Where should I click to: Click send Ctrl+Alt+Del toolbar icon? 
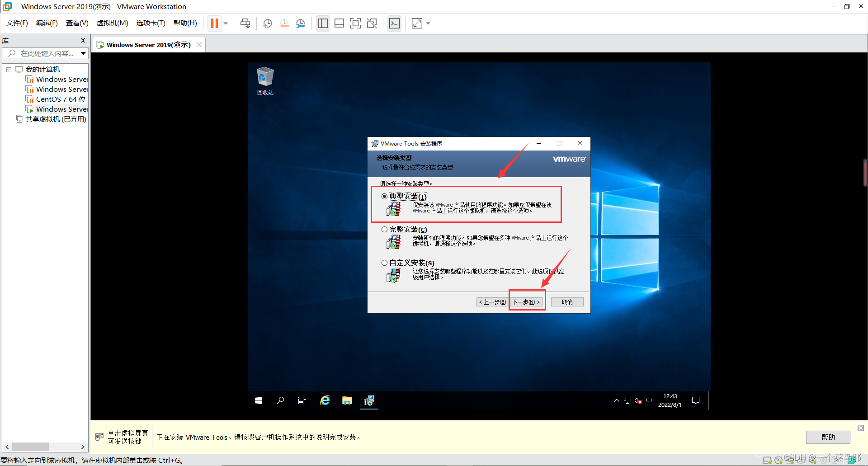click(245, 24)
